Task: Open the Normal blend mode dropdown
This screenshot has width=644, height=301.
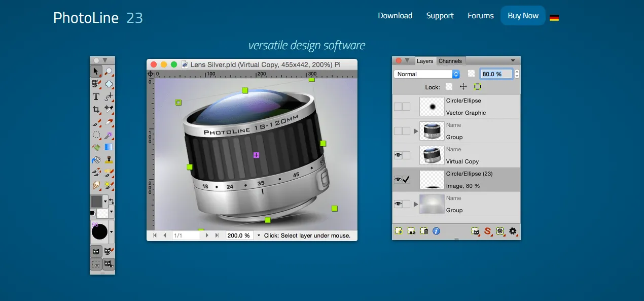Action: point(427,74)
